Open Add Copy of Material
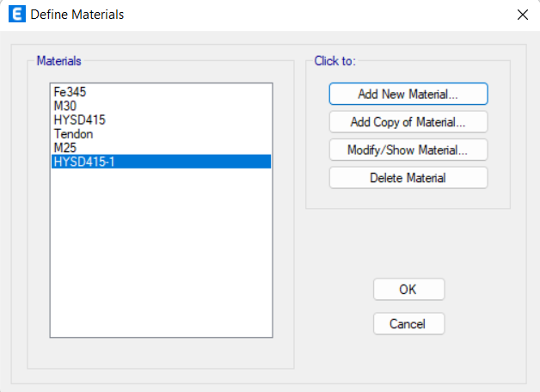This screenshot has height=392, width=540. click(408, 122)
